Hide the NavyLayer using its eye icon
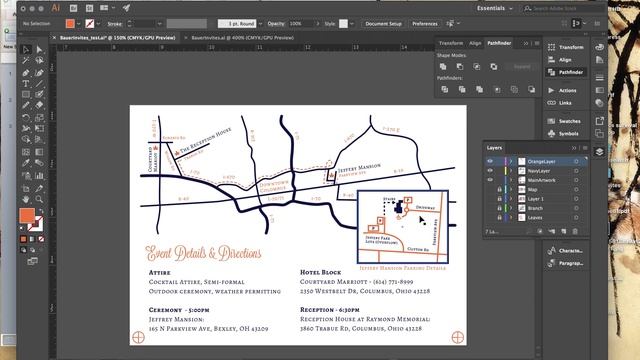The height and width of the screenshot is (360, 640). (490, 171)
